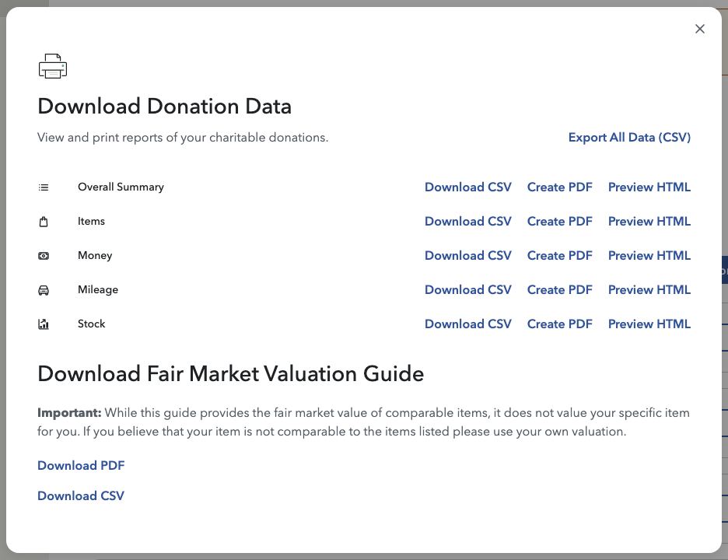Download CSV for Mileage
728x560 pixels.
click(x=468, y=290)
